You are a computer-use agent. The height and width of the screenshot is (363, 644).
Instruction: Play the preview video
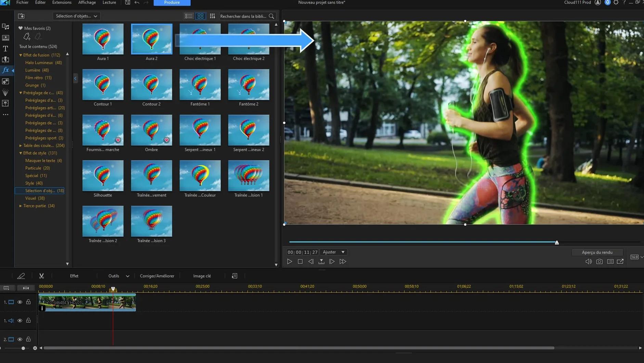(x=289, y=262)
